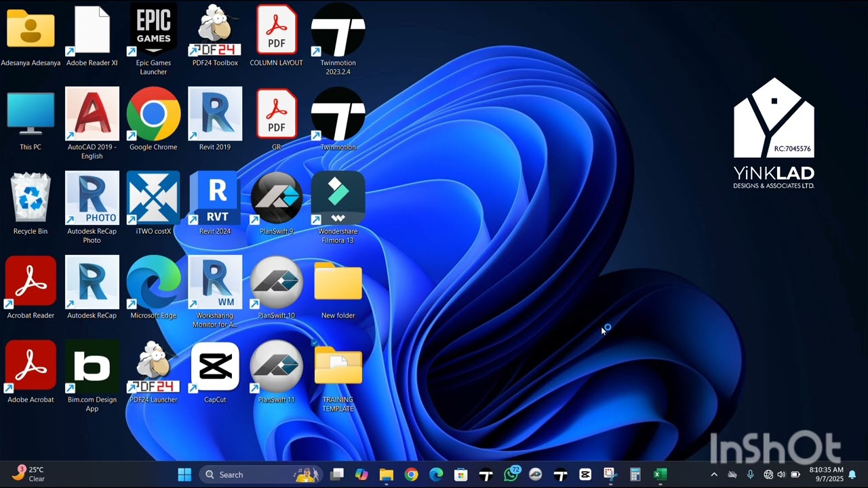Launch Copilot from the taskbar
The height and width of the screenshot is (488, 868).
tap(361, 474)
